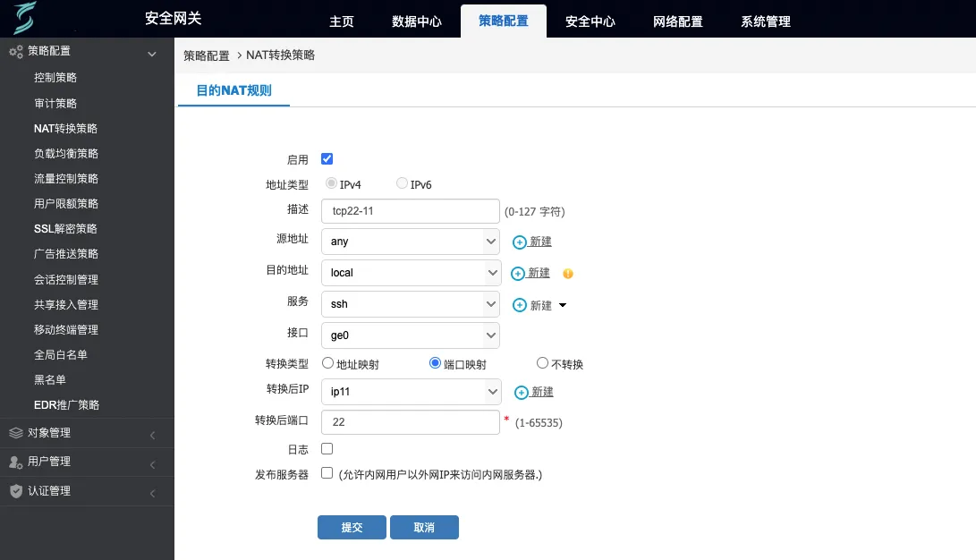Image resolution: width=976 pixels, height=560 pixels.
Task: Select the IPv6 radio button
Action: (x=402, y=182)
